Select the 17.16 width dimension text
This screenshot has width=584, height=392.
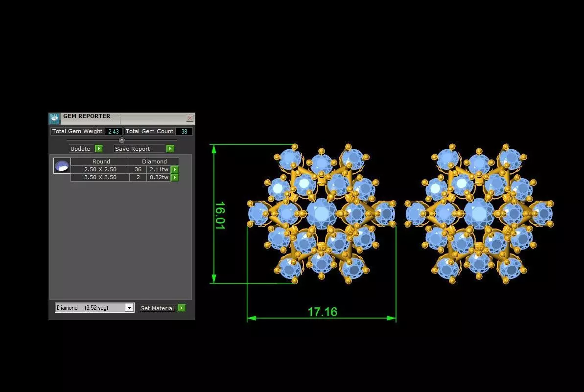point(323,312)
